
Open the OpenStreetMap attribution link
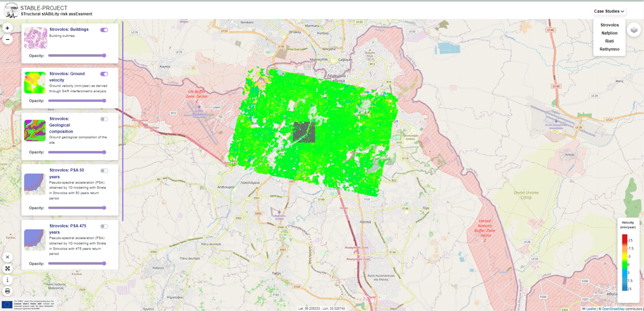click(x=613, y=309)
